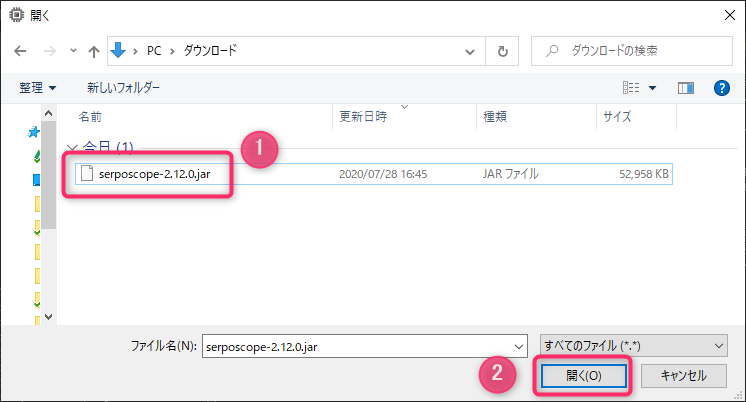Click the blue Downloads arrow icon

tap(118, 50)
